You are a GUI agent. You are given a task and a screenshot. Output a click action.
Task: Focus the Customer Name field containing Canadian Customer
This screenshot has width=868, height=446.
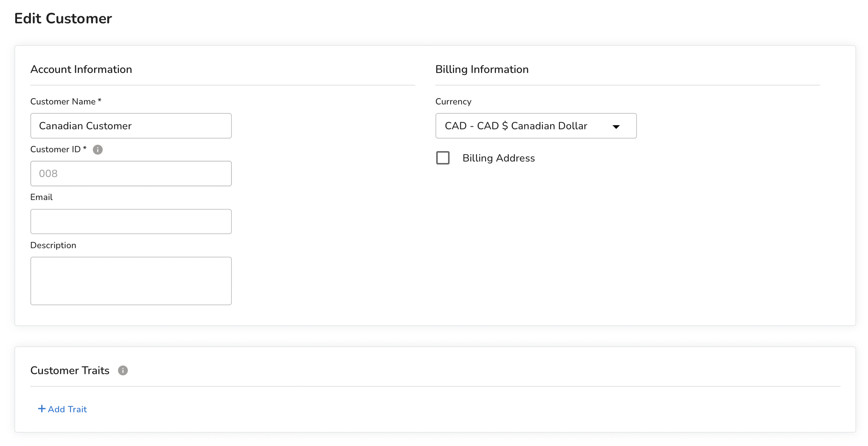click(131, 126)
